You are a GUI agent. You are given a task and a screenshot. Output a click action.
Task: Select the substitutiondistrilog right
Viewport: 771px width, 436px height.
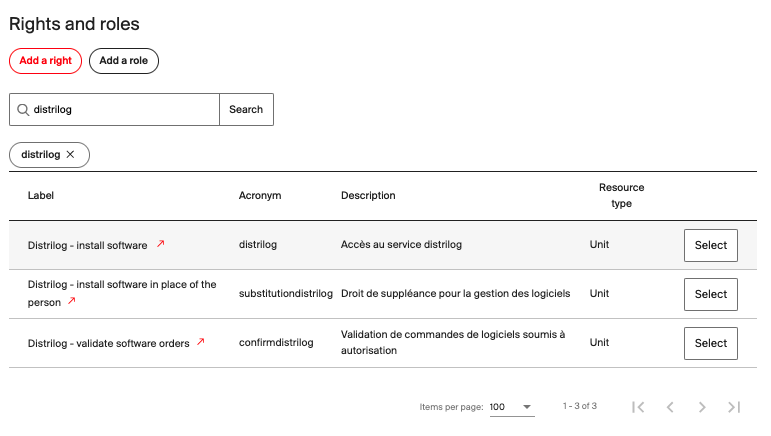tap(711, 294)
